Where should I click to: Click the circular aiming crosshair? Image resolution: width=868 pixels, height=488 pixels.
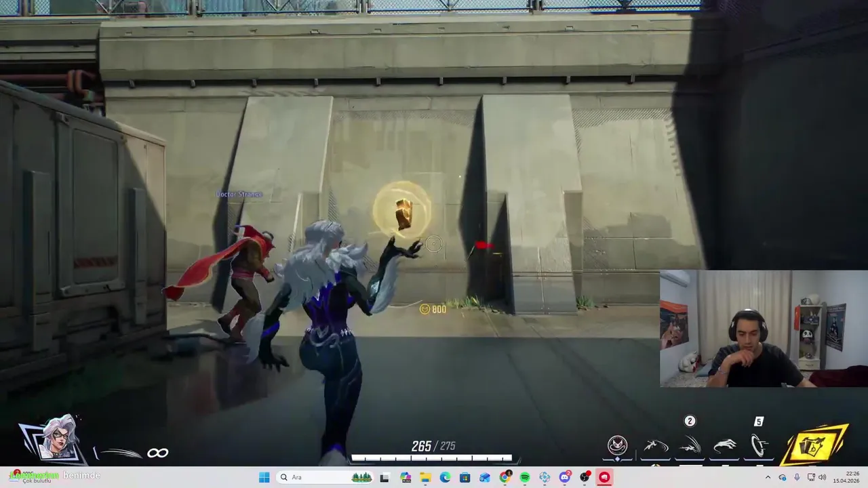(x=434, y=244)
